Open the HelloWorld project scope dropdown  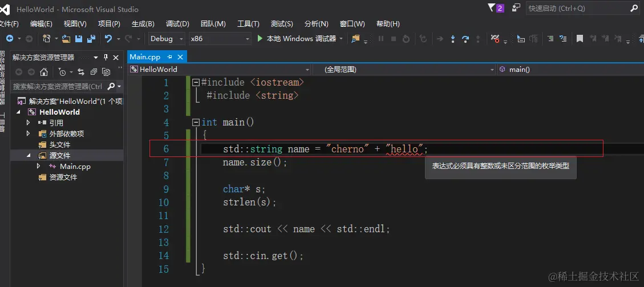(x=307, y=70)
